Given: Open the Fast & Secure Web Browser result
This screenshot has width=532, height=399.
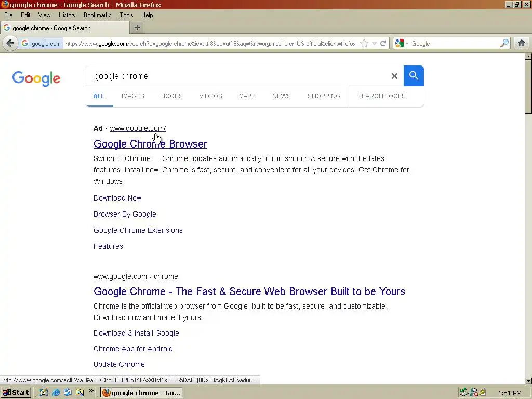Looking at the screenshot, I should tap(249, 291).
